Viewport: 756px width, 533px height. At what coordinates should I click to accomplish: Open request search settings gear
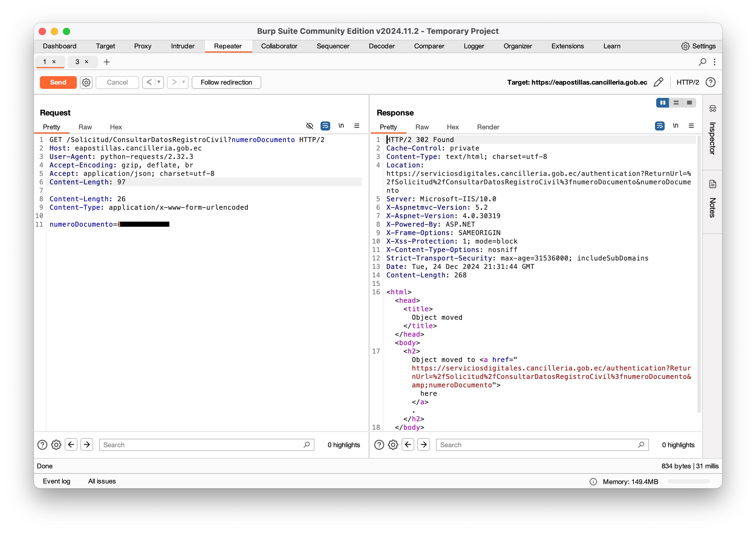tap(56, 445)
